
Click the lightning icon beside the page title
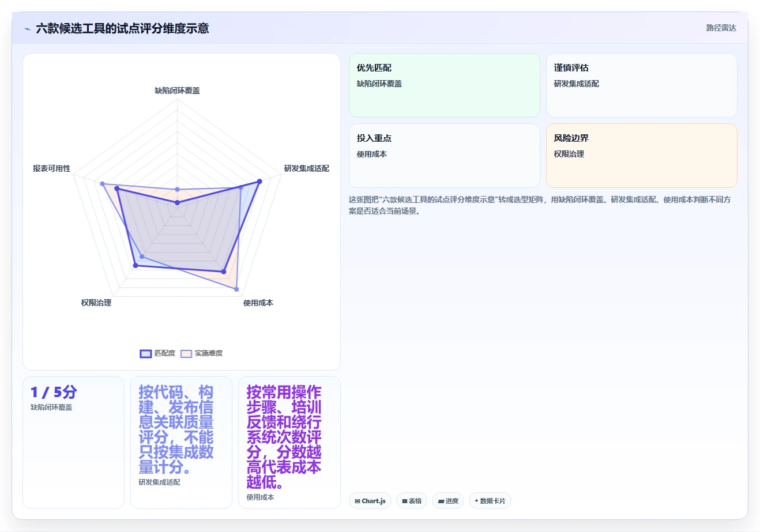[x=27, y=29]
